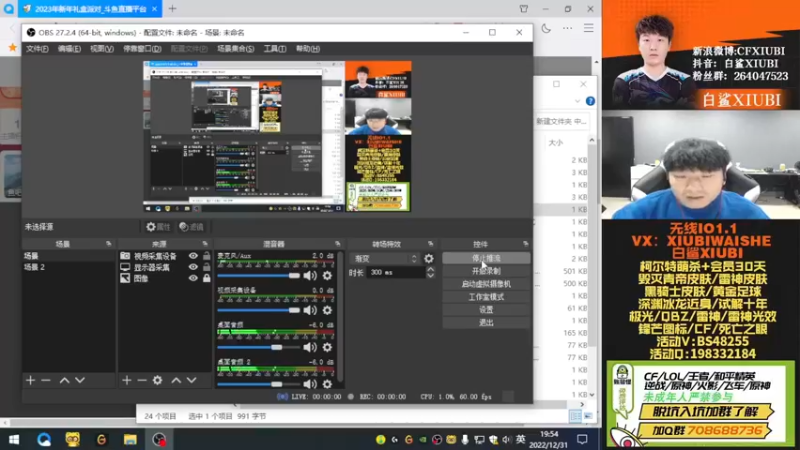Open transition properties gear next to 渐变

click(429, 259)
